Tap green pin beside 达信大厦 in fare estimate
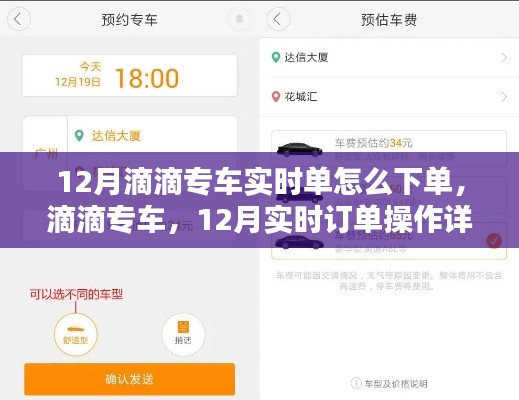The image size is (519, 400). coord(276,57)
